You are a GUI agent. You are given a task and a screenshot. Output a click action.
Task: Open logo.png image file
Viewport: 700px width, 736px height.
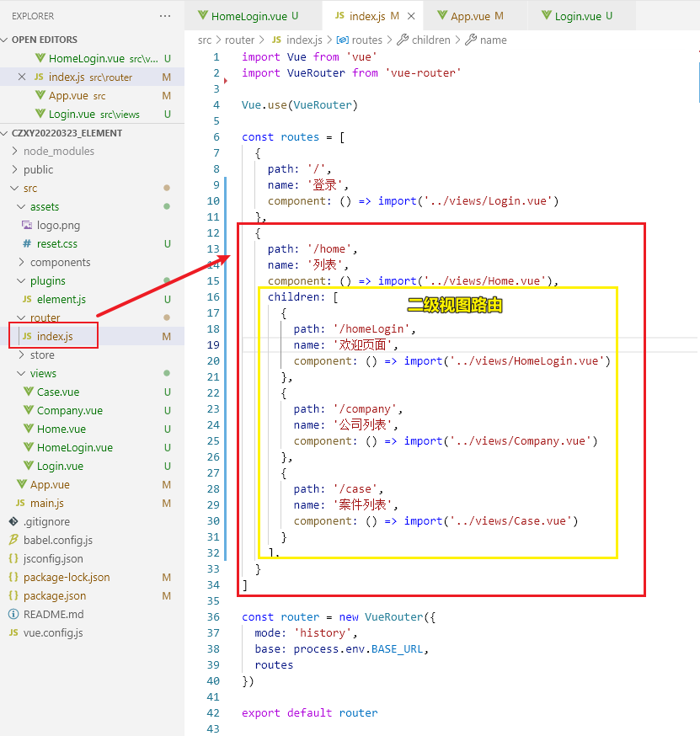point(58,226)
